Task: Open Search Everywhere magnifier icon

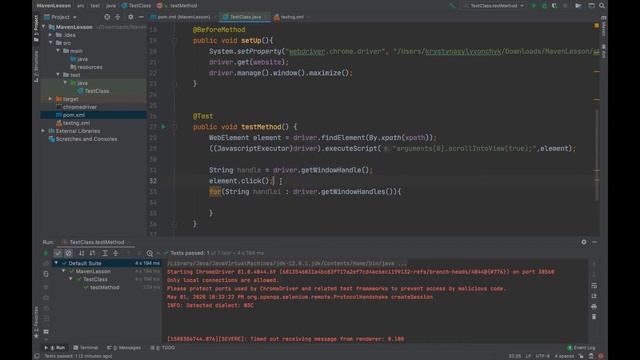Action: [x=602, y=6]
